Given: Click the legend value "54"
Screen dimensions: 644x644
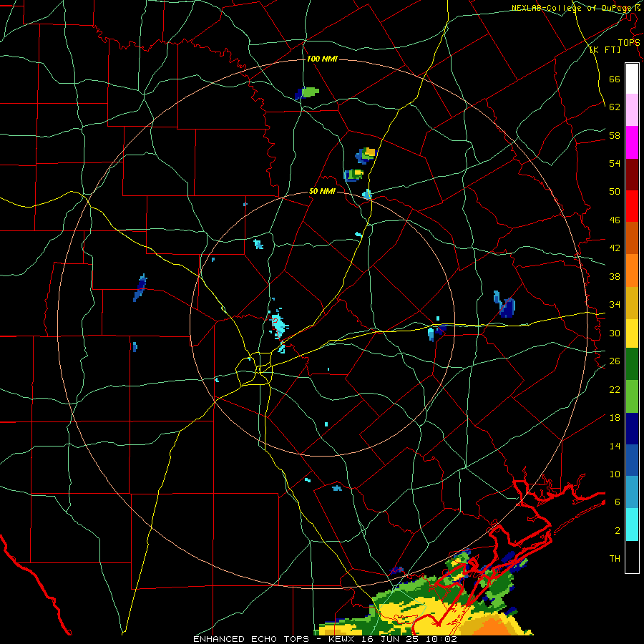Looking at the screenshot, I should pyautogui.click(x=615, y=163).
